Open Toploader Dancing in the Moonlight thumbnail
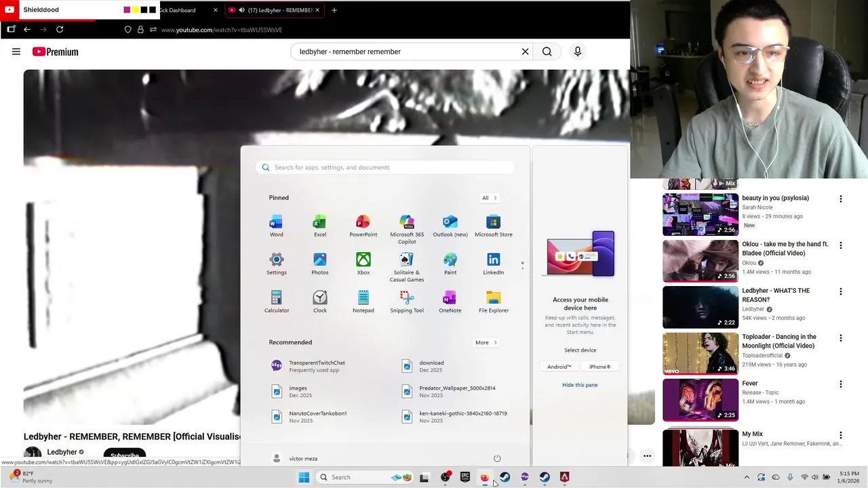The height and width of the screenshot is (488, 868). pyautogui.click(x=701, y=353)
